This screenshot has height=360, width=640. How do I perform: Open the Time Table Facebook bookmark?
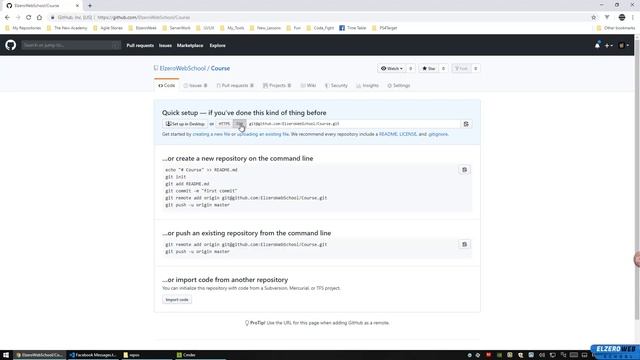point(353,28)
